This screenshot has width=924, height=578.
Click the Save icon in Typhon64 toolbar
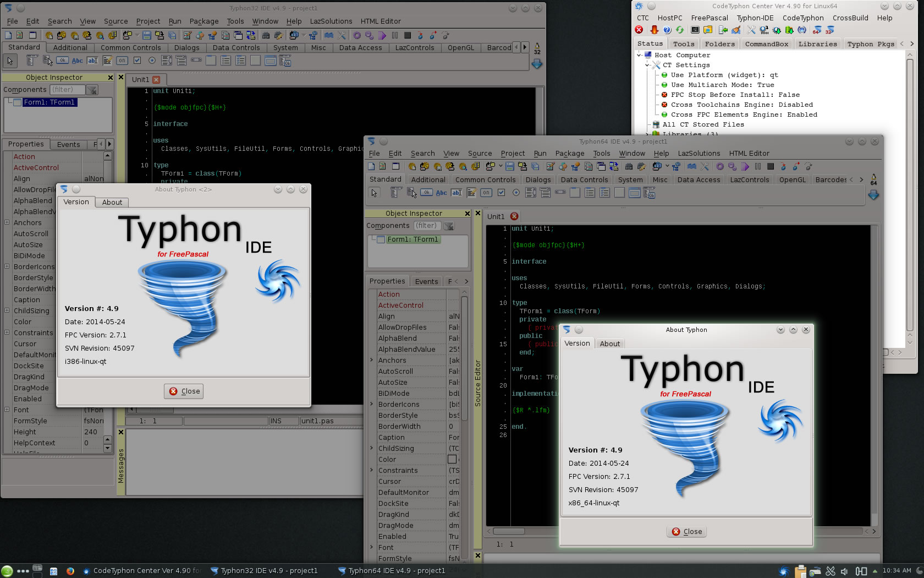tap(509, 166)
